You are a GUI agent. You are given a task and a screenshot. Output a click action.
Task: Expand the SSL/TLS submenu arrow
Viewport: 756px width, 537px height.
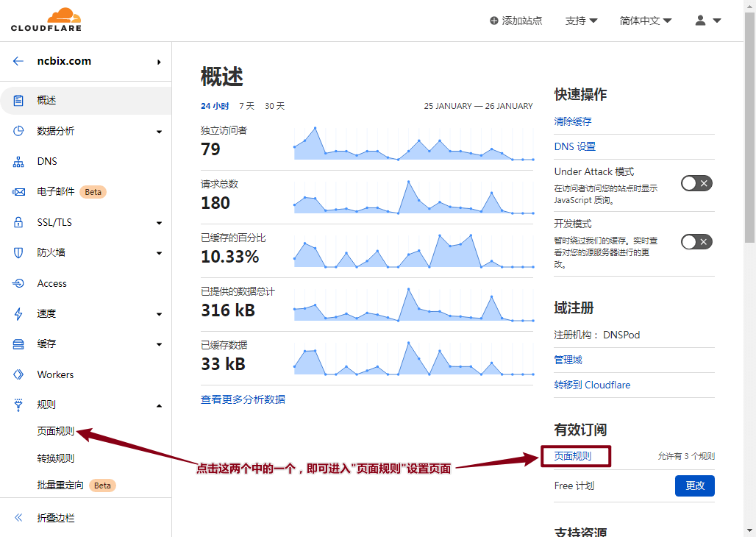[159, 223]
